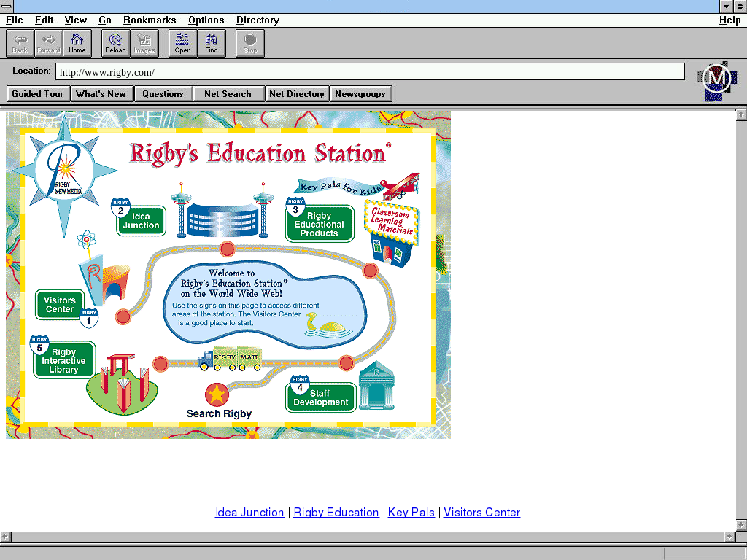Click the Key Pals for Kids airplane
The width and height of the screenshot is (747, 560).
coord(400,186)
